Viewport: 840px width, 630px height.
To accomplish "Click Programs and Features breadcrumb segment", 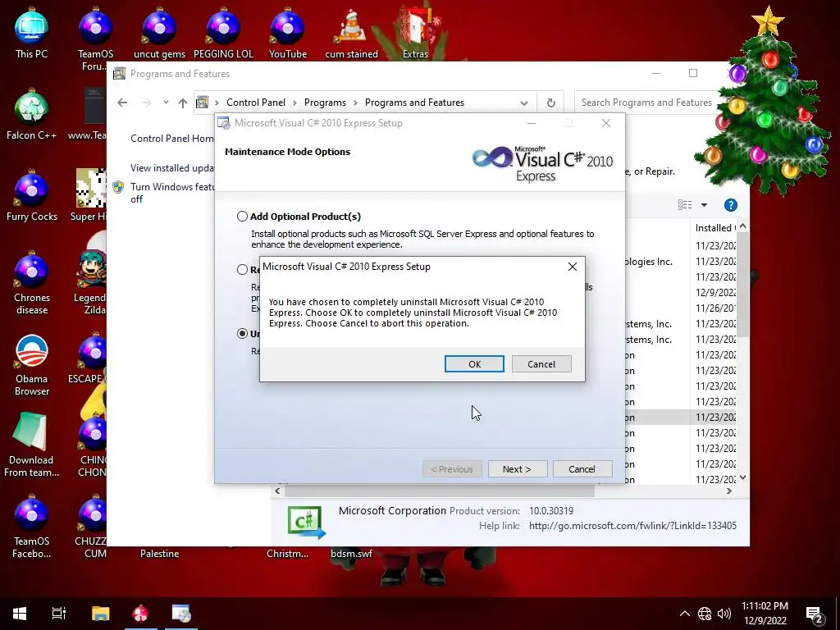I will (x=414, y=103).
